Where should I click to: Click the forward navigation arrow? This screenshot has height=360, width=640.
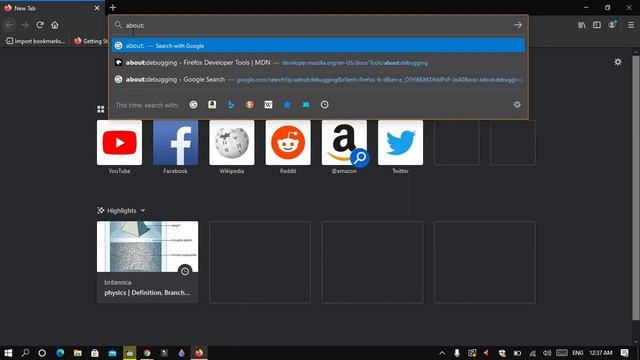tap(24, 25)
